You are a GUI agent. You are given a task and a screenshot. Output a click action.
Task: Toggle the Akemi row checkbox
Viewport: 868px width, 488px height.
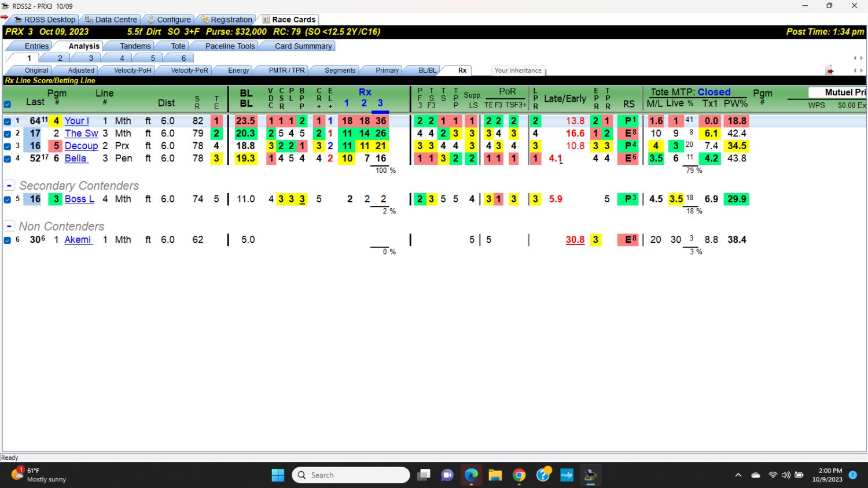pos(8,240)
